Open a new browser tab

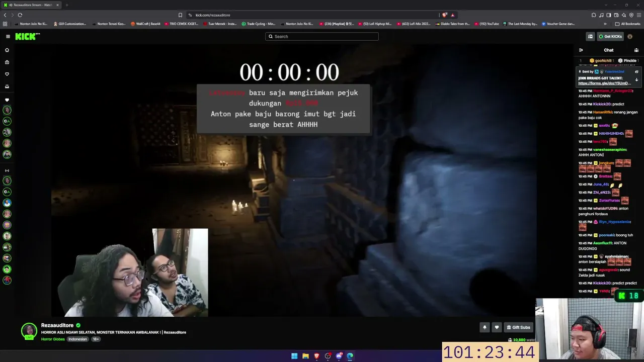[66, 5]
